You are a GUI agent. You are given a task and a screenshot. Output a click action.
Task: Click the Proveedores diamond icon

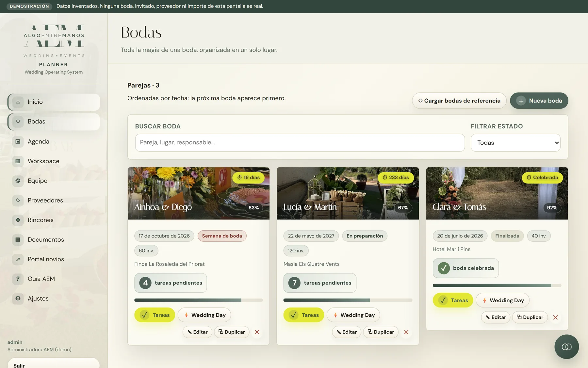(x=18, y=200)
